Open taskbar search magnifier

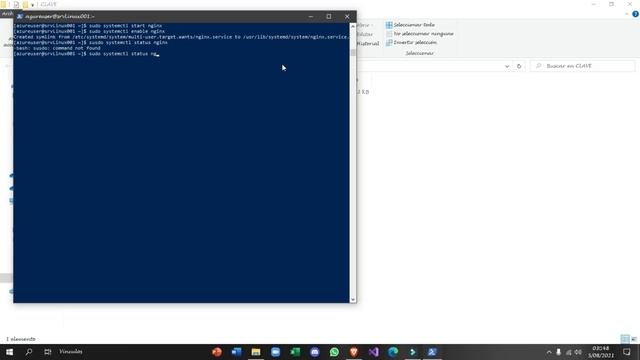point(29,352)
